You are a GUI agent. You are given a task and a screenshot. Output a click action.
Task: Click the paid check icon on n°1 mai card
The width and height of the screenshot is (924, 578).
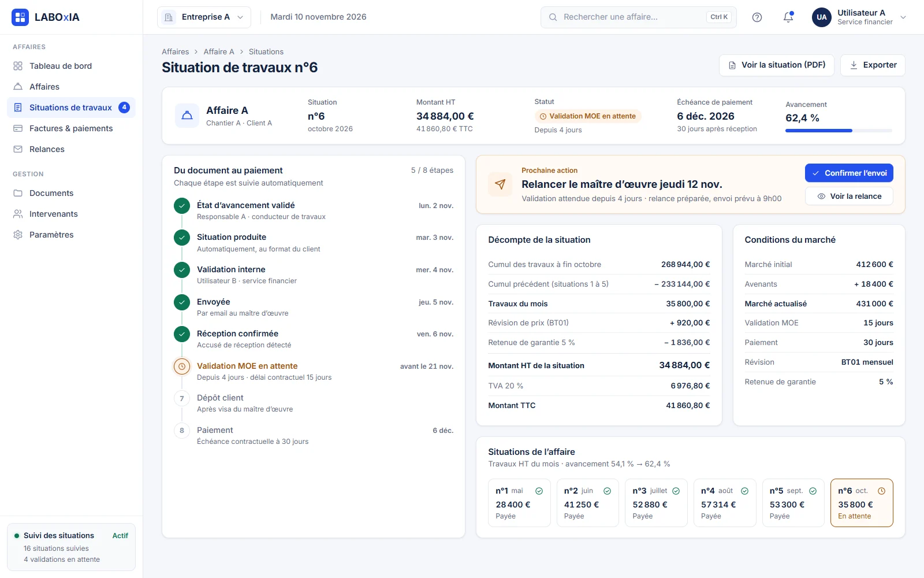pyautogui.click(x=539, y=491)
